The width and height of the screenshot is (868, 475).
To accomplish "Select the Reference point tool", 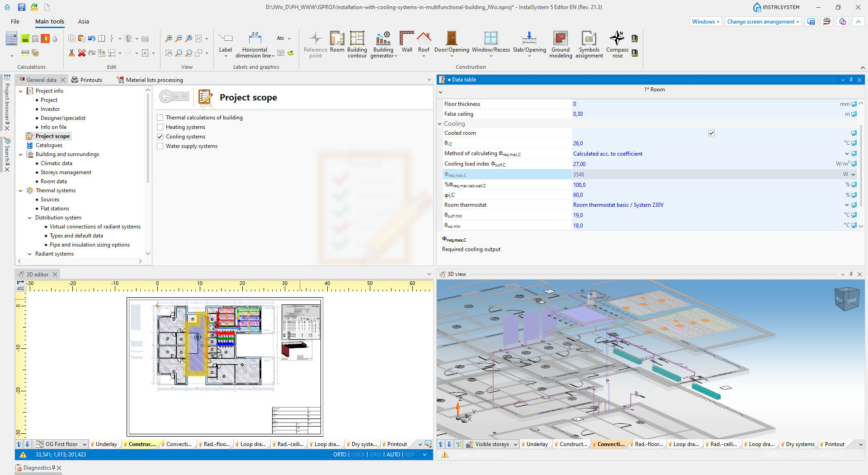I will point(316,44).
